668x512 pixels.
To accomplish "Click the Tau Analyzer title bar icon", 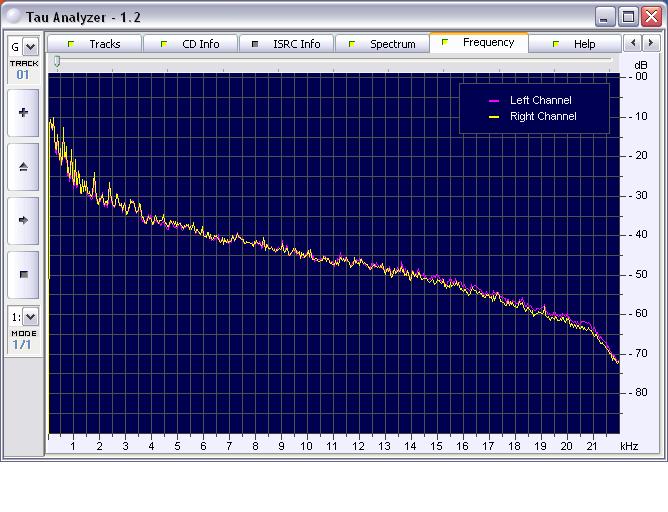I will tap(13, 16).
